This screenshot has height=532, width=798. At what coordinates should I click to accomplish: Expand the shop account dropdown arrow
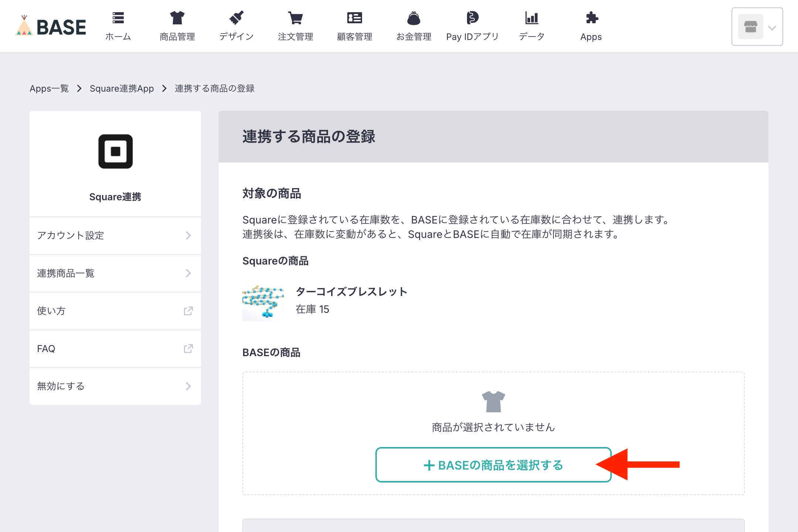tap(772, 28)
